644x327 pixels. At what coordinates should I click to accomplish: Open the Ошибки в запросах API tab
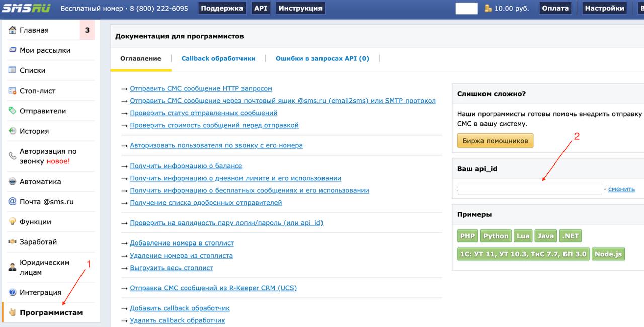pos(322,59)
